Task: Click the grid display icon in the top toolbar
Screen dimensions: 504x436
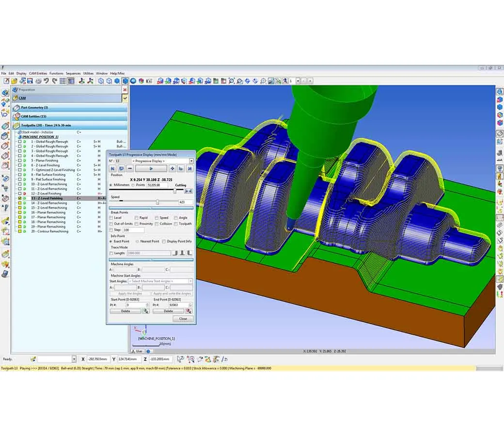Action: (63, 81)
